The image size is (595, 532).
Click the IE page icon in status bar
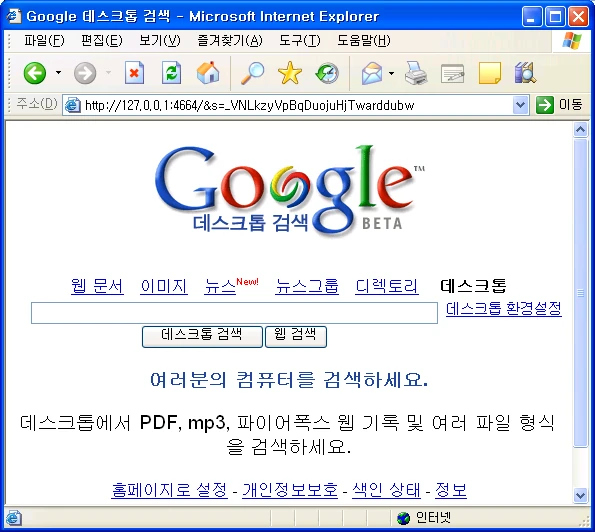(x=13, y=518)
